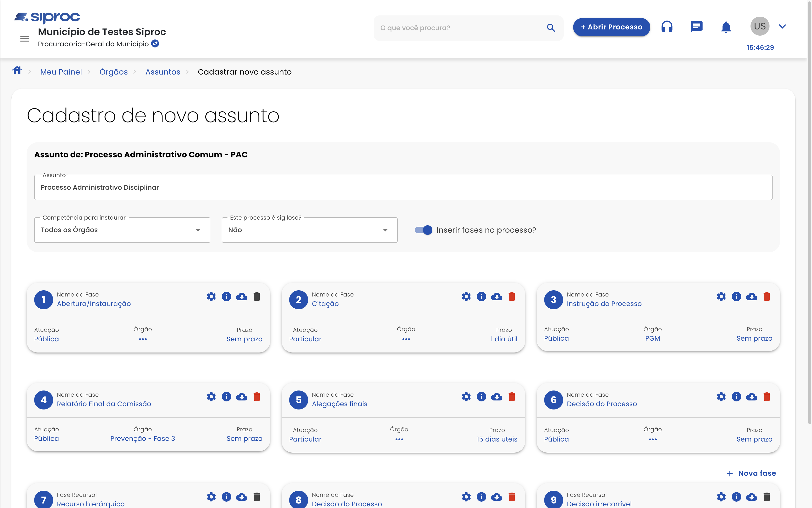Viewport: 812px width, 508px height.
Task: Open settings gear for phase 6 Decisão do Processo
Action: coord(721,397)
